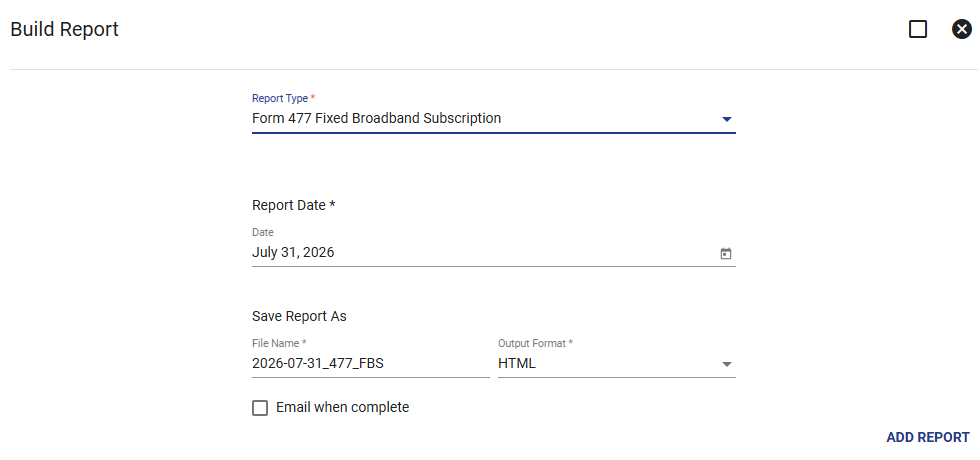
Task: Open the calendar picker icon
Action: [x=726, y=254]
